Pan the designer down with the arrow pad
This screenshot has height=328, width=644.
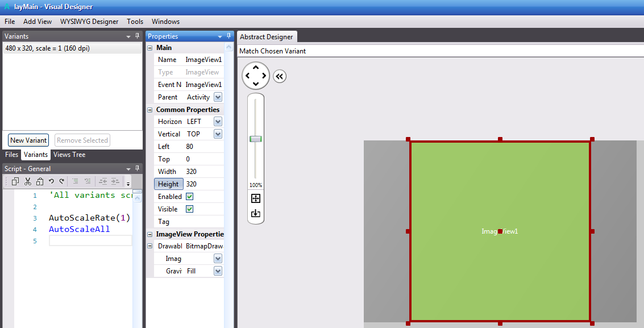[x=256, y=84]
